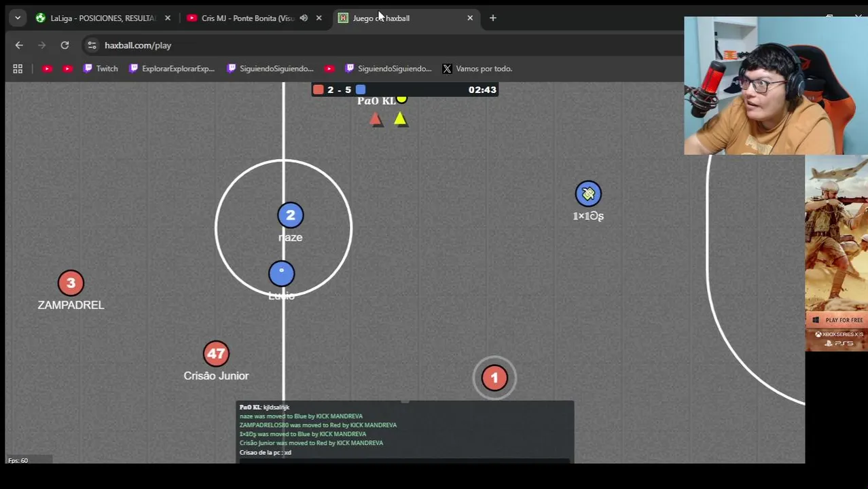This screenshot has width=868, height=489.
Task: Click the blue player 1×1Os disc
Action: coord(588,194)
